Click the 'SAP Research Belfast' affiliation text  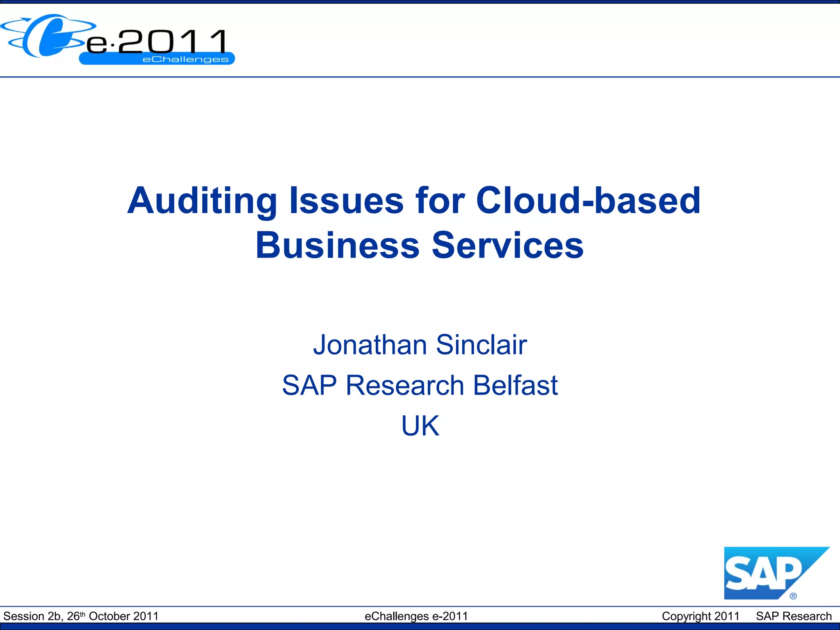click(420, 385)
